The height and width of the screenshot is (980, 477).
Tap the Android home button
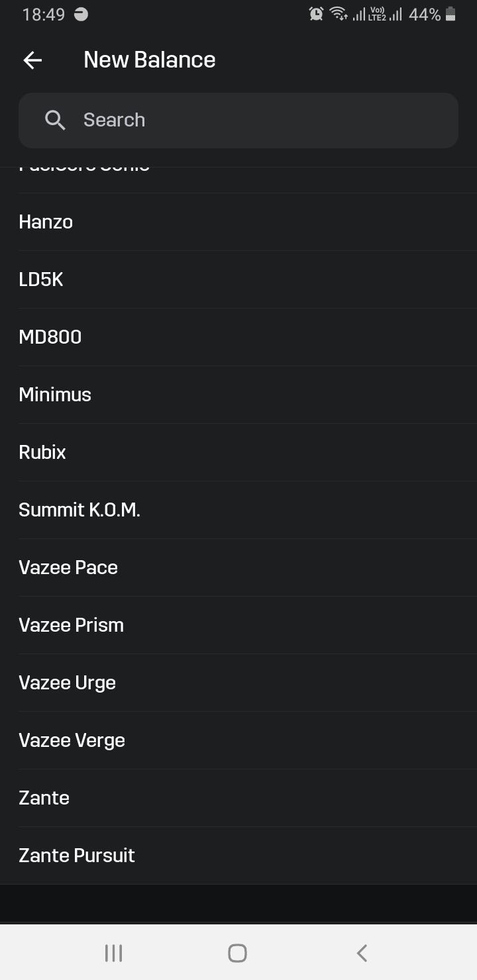click(x=237, y=953)
